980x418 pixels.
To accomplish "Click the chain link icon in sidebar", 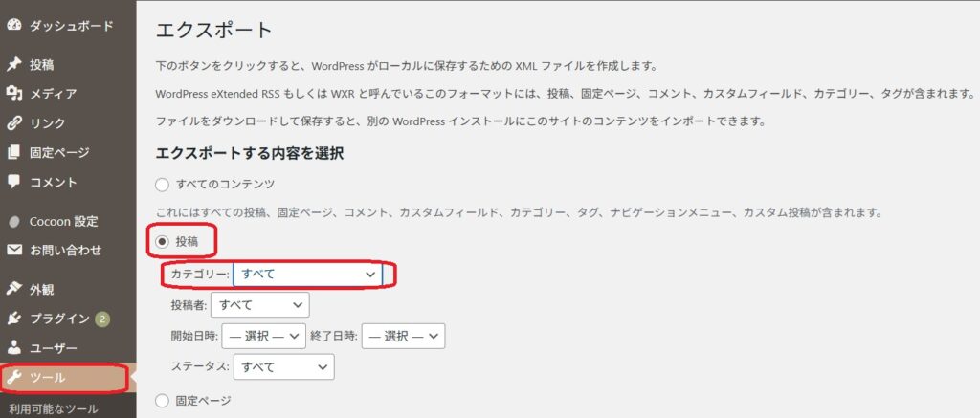I will 13,122.
